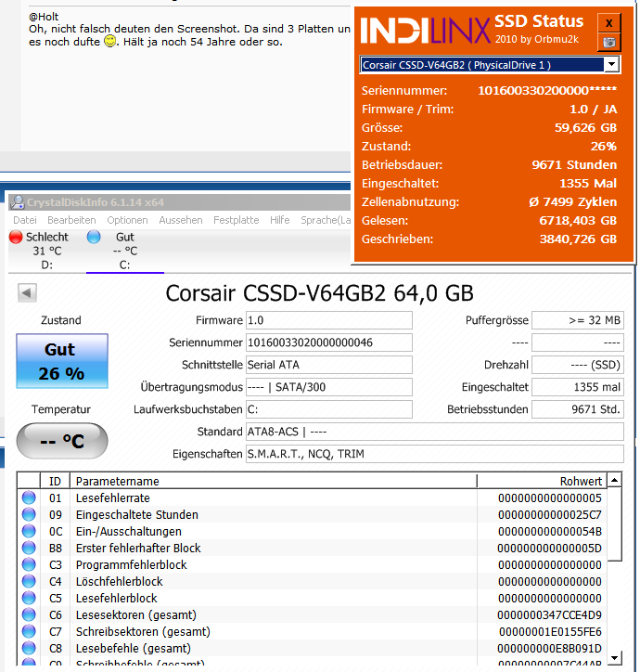
Task: Click the ID column header
Action: click(56, 482)
